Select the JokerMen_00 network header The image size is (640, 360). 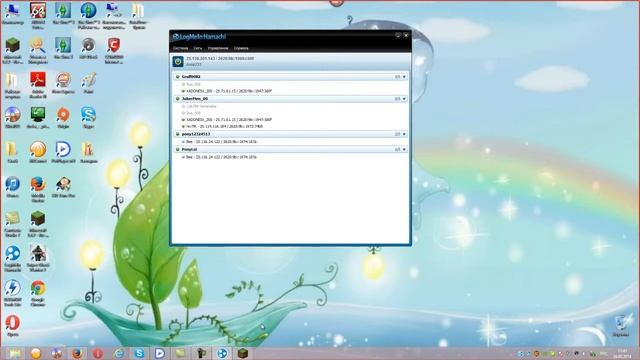(x=290, y=99)
